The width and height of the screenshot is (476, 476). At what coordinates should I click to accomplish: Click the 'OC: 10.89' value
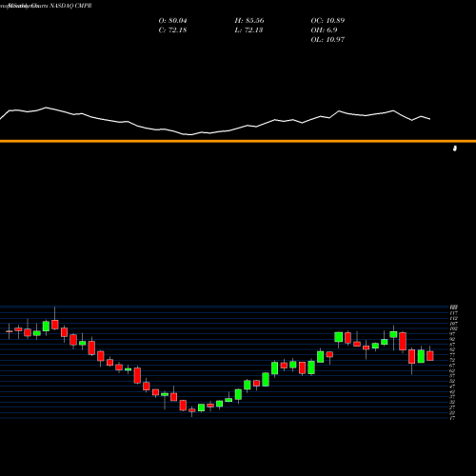pos(327,21)
